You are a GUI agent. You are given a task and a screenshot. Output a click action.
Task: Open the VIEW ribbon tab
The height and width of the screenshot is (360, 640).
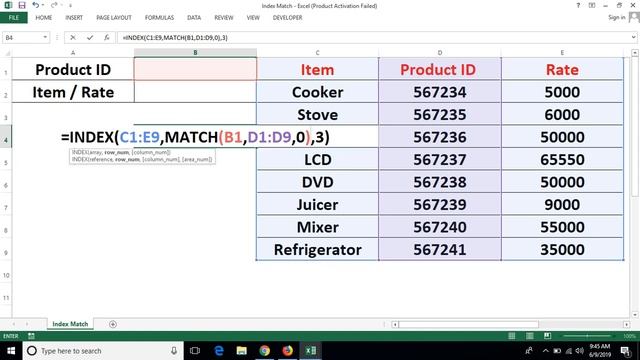click(253, 18)
